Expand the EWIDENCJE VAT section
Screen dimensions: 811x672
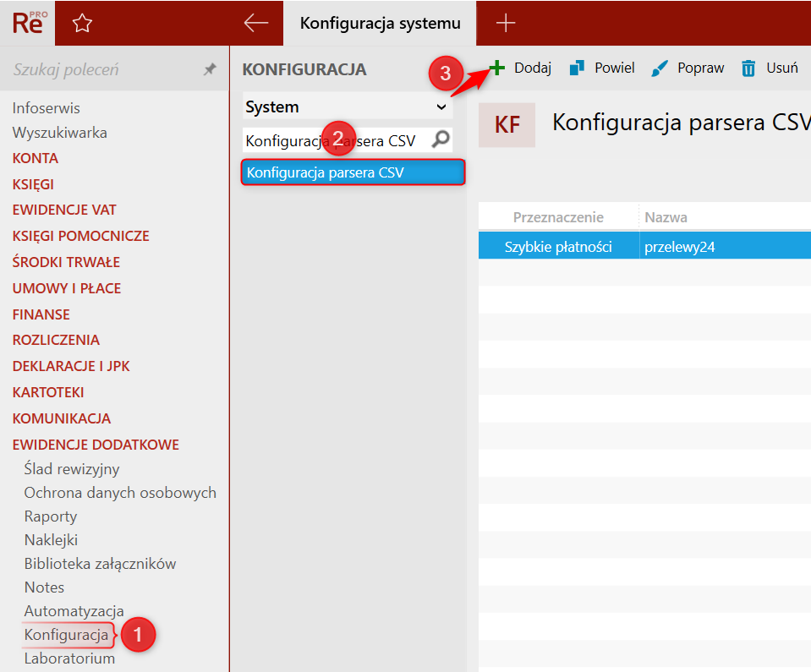64,210
